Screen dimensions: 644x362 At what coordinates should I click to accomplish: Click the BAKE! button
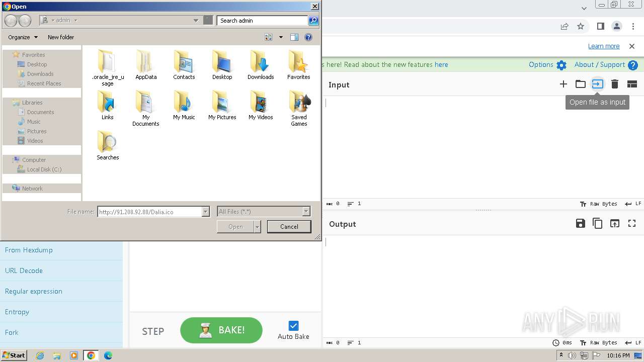[221, 330]
